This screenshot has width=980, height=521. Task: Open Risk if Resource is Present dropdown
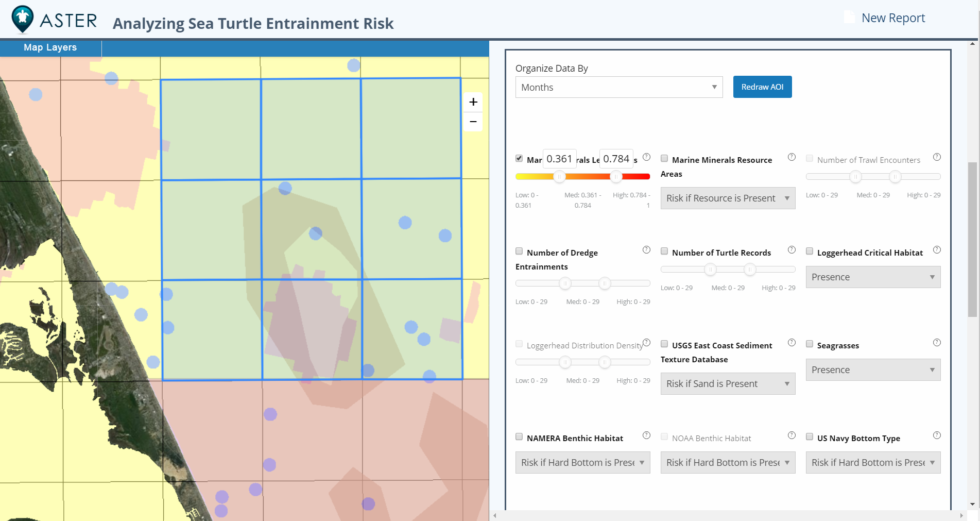click(x=728, y=198)
